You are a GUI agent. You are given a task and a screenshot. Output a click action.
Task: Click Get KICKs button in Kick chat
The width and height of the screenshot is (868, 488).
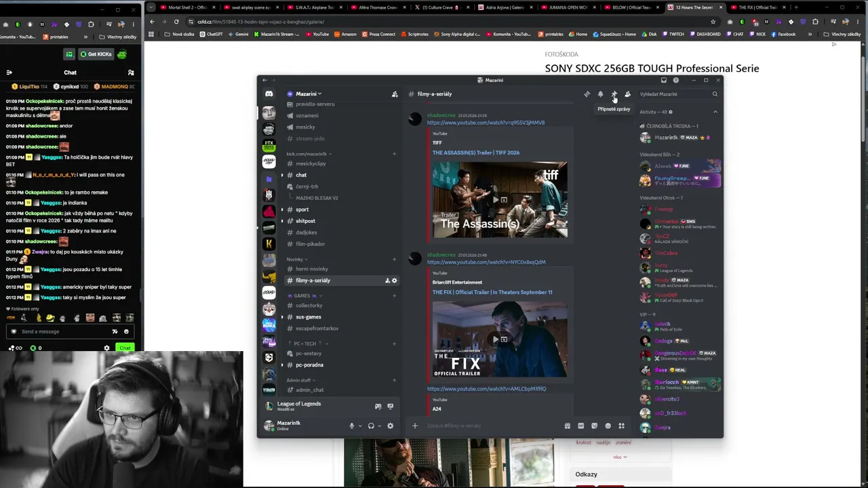pos(96,54)
